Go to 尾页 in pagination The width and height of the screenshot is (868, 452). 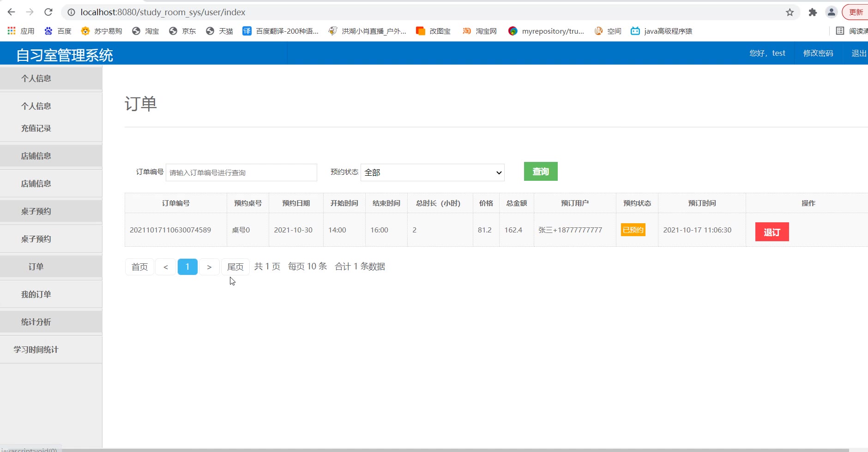[x=235, y=267]
